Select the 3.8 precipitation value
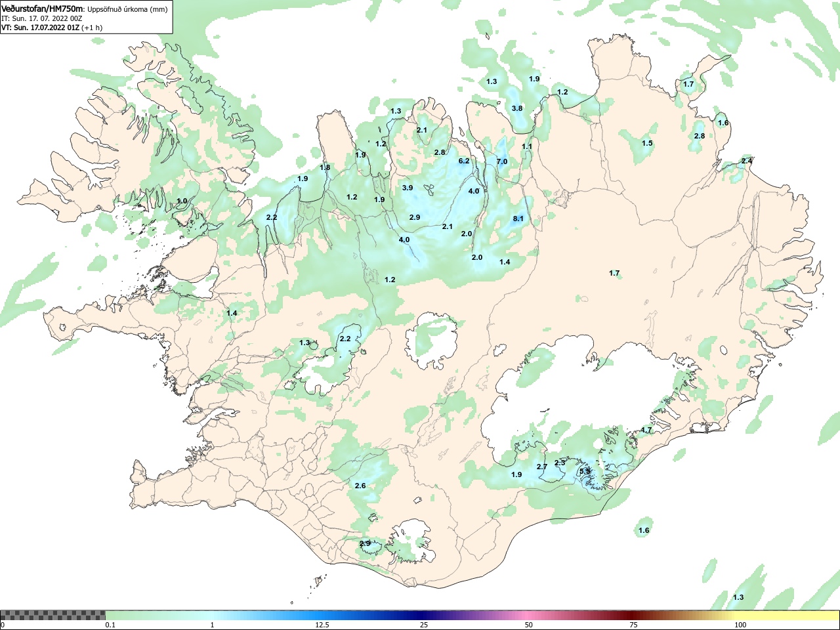This screenshot has height=630, width=840. pos(517,108)
